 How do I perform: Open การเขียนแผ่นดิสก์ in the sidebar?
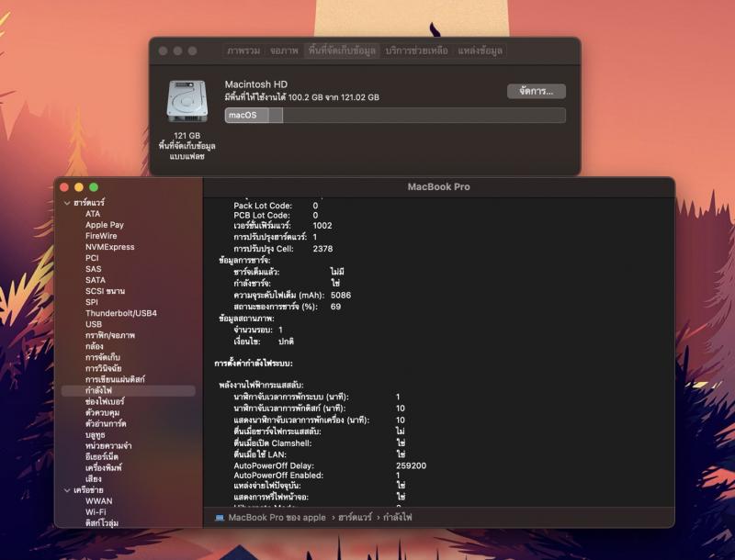click(115, 379)
